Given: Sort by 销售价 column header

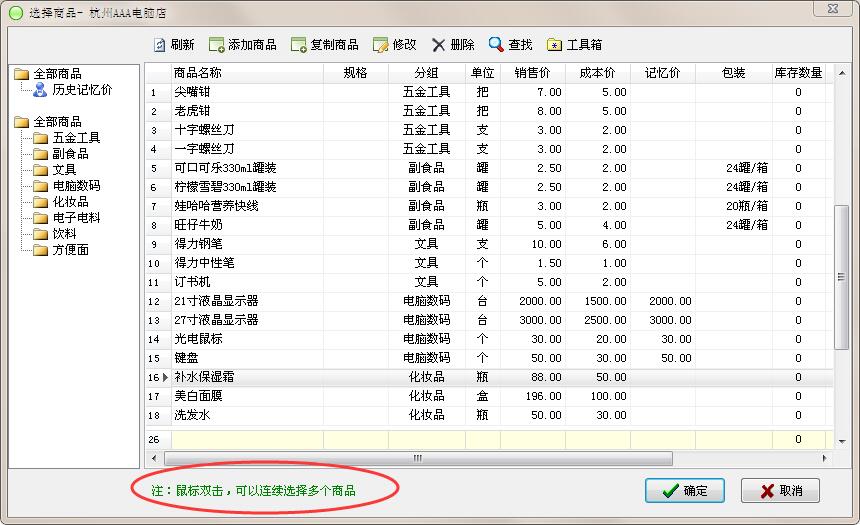Looking at the screenshot, I should (533, 73).
